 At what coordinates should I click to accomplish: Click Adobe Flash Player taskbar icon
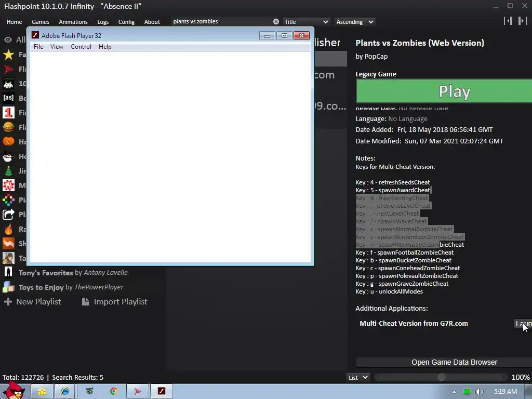coord(162,392)
